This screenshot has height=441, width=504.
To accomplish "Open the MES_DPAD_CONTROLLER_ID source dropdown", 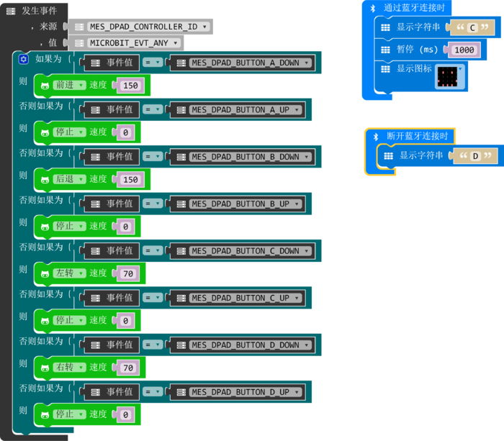I will [148, 27].
